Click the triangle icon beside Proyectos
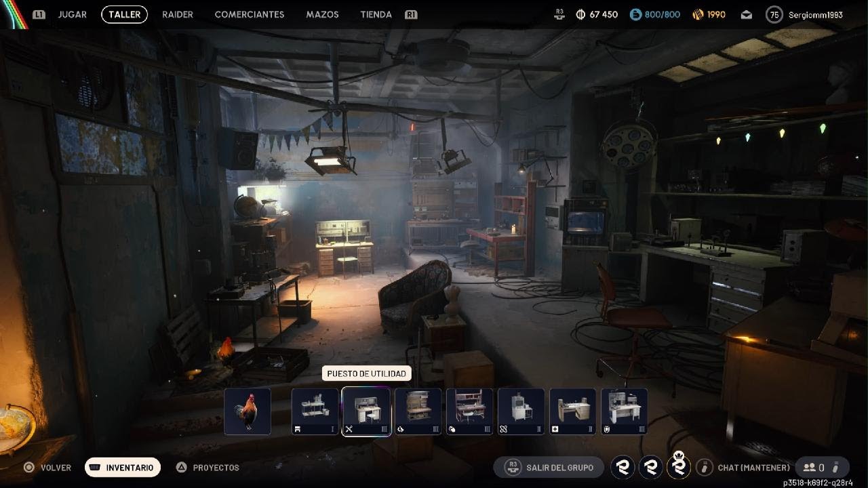Viewport: 868px width, 488px height. click(181, 468)
